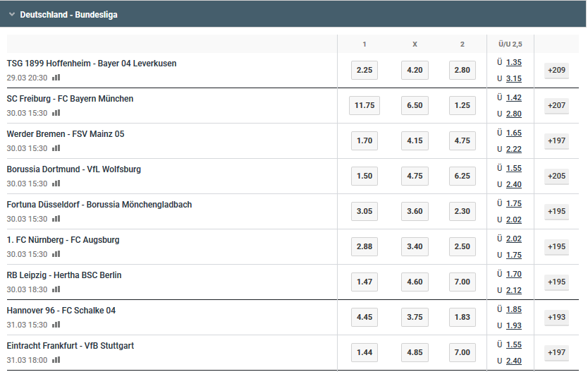Screen dimensions: 588x372
Task: Pick home odds 1.44 for Eintracht Frankfurt
Action: pyautogui.click(x=365, y=352)
